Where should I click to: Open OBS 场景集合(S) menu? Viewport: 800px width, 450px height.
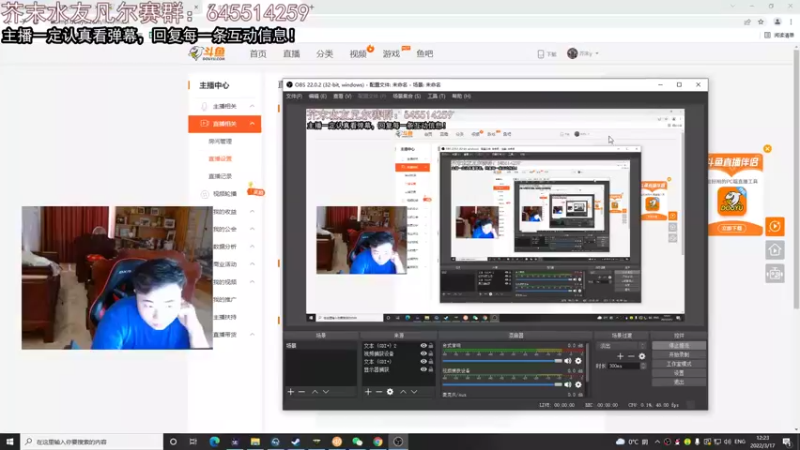point(407,96)
